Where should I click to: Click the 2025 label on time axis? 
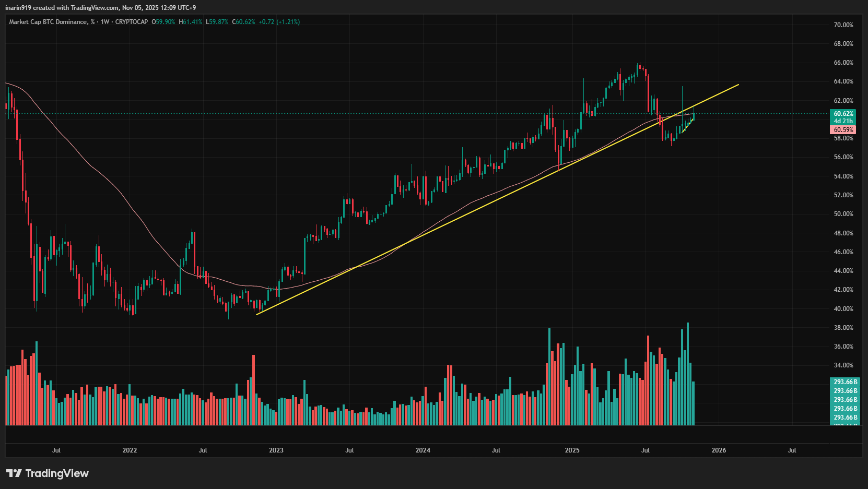click(572, 450)
